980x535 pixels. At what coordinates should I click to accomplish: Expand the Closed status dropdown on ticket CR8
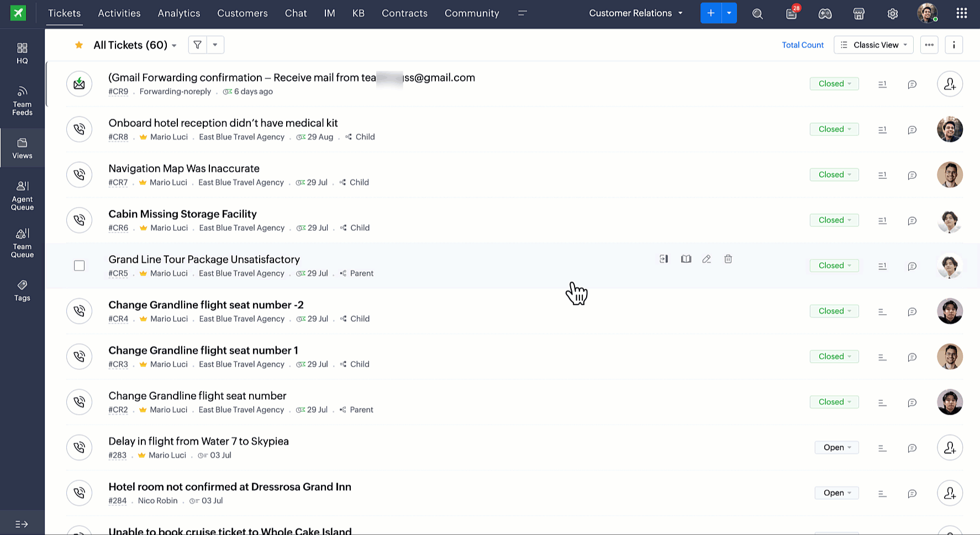pyautogui.click(x=834, y=129)
